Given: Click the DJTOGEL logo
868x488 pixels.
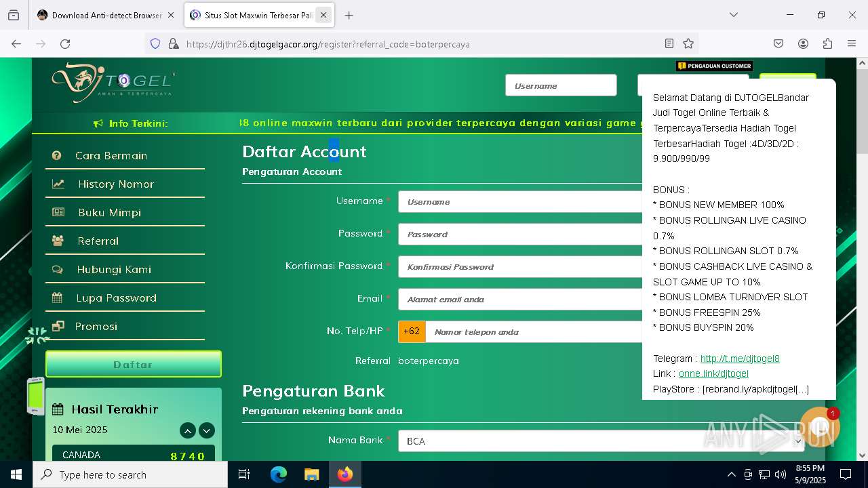Looking at the screenshot, I should click(113, 83).
